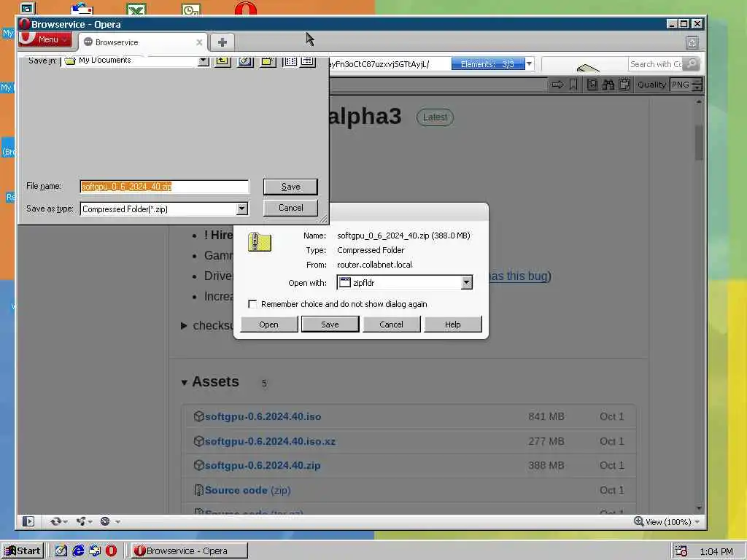747x560 pixels.
Task: Click Help in download dialog
Action: pos(452,324)
